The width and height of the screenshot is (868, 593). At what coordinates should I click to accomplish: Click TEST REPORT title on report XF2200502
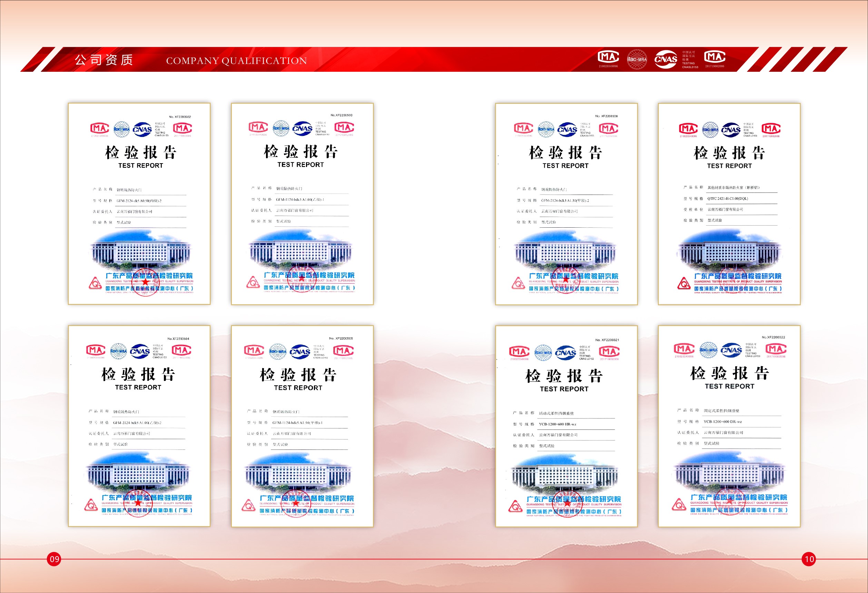tap(140, 166)
